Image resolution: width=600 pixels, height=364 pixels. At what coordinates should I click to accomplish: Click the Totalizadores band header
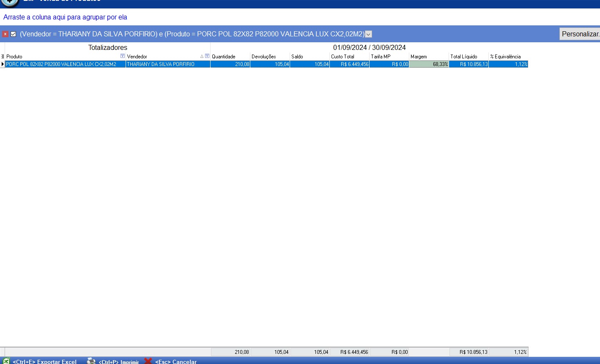[107, 47]
